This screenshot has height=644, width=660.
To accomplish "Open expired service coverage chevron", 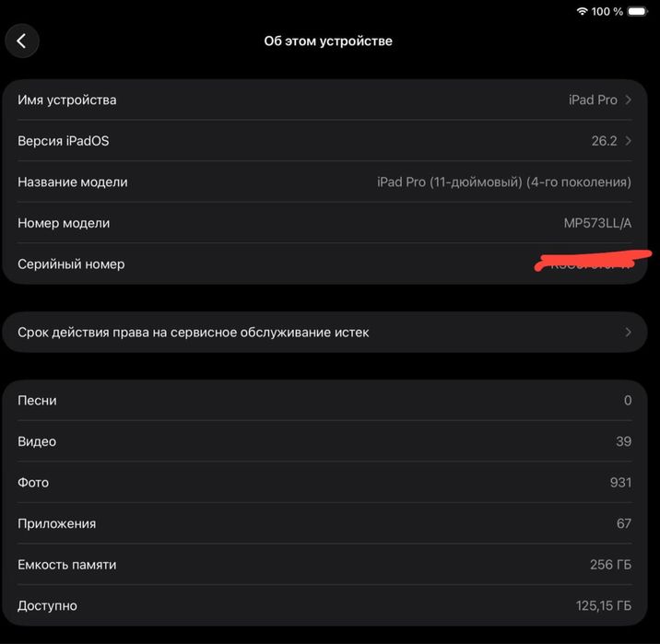I will coord(629,332).
